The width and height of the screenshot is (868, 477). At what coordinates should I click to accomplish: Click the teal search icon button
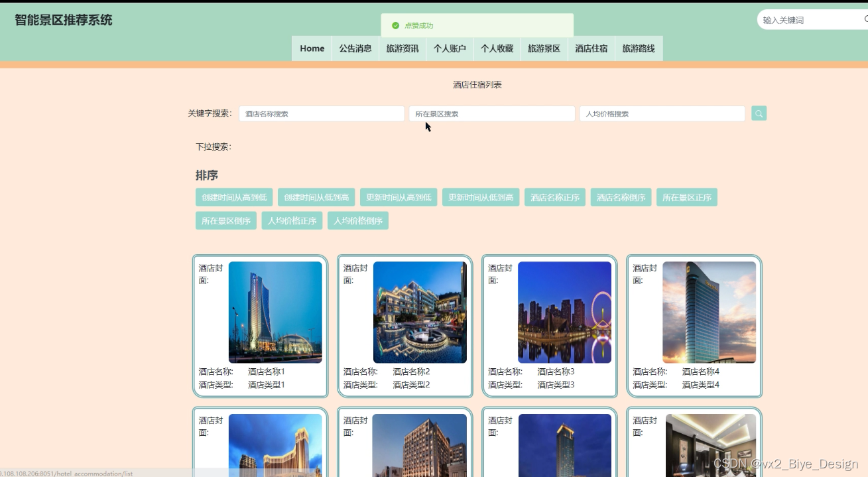pyautogui.click(x=759, y=113)
